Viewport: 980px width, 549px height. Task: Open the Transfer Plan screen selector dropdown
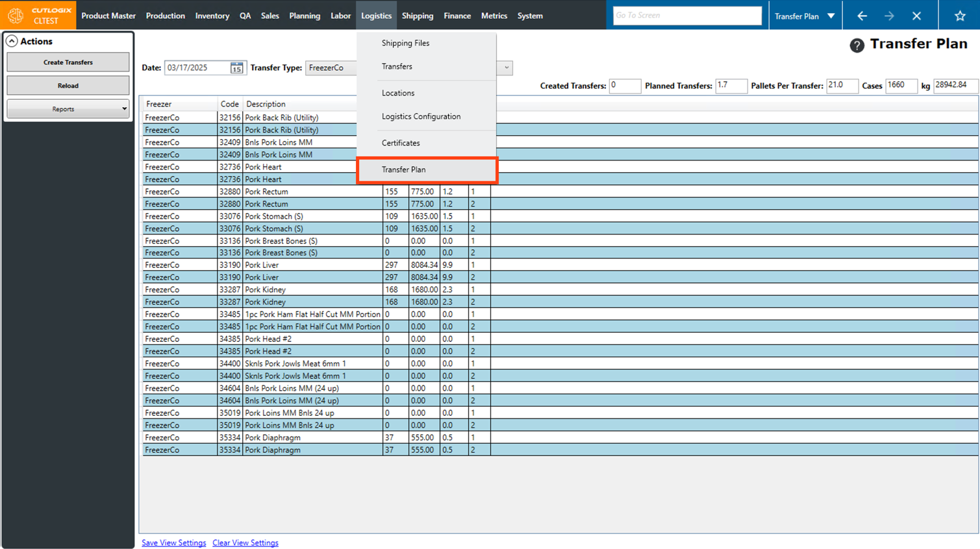coord(831,16)
